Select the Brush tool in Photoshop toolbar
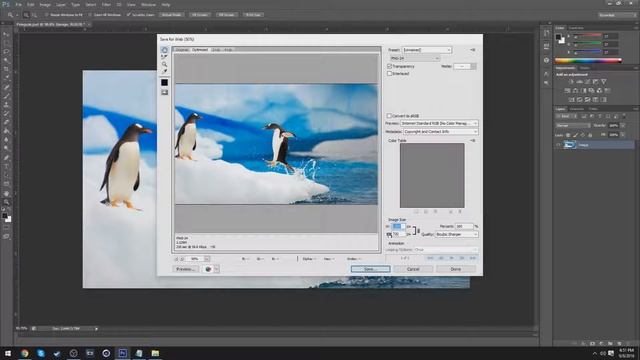 [6, 96]
